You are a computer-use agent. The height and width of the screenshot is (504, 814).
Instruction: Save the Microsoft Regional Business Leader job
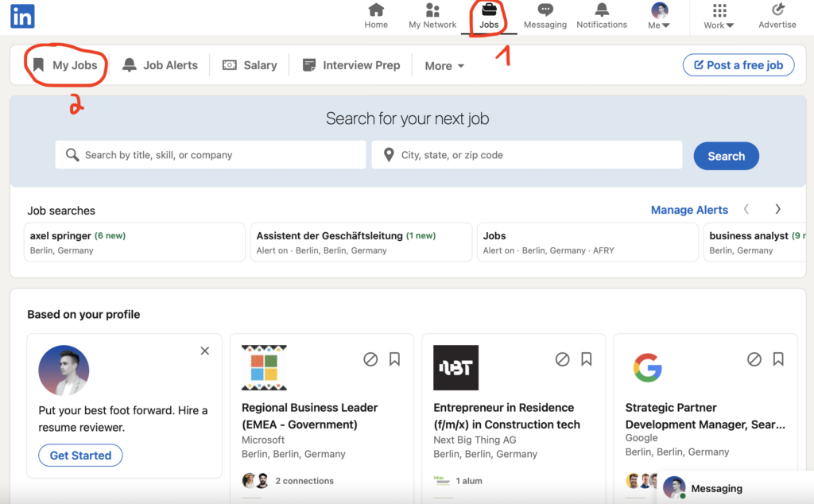(395, 359)
